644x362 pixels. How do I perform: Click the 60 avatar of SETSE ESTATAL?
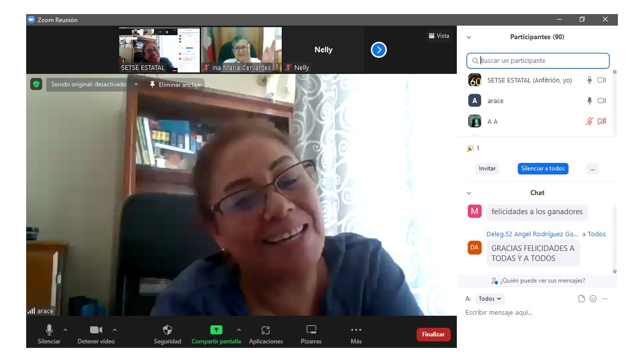point(474,80)
